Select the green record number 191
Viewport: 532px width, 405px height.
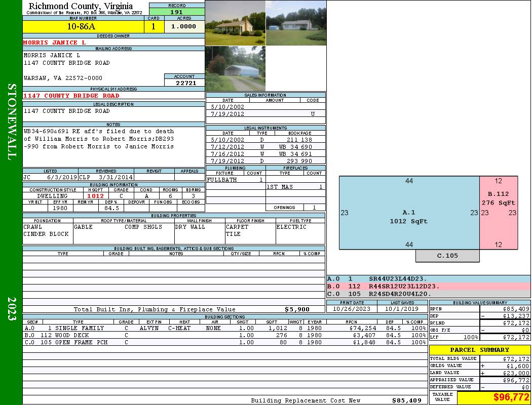click(x=176, y=12)
